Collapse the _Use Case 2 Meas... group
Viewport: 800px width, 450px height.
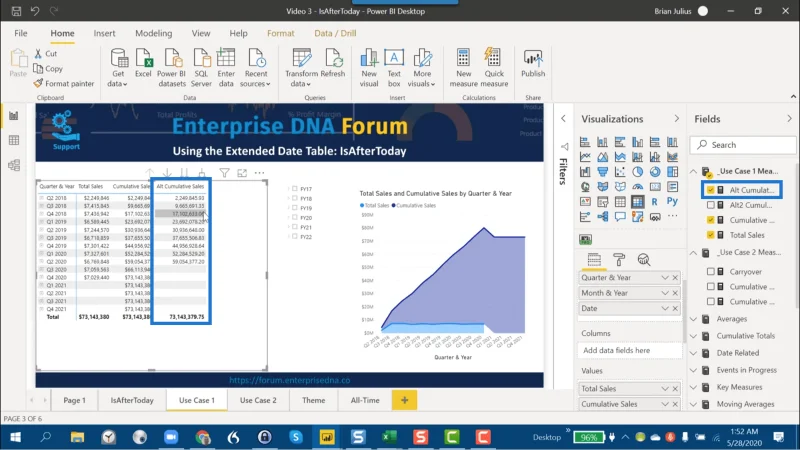point(693,253)
